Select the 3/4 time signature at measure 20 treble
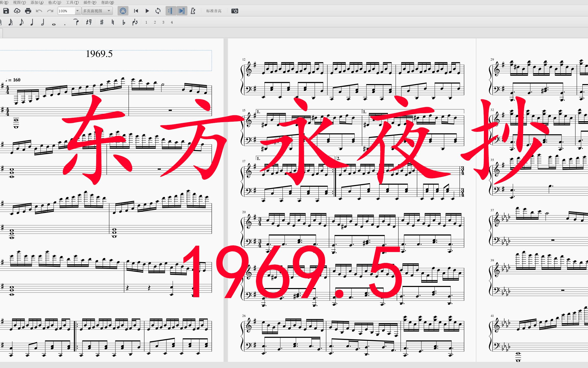 pos(260,221)
